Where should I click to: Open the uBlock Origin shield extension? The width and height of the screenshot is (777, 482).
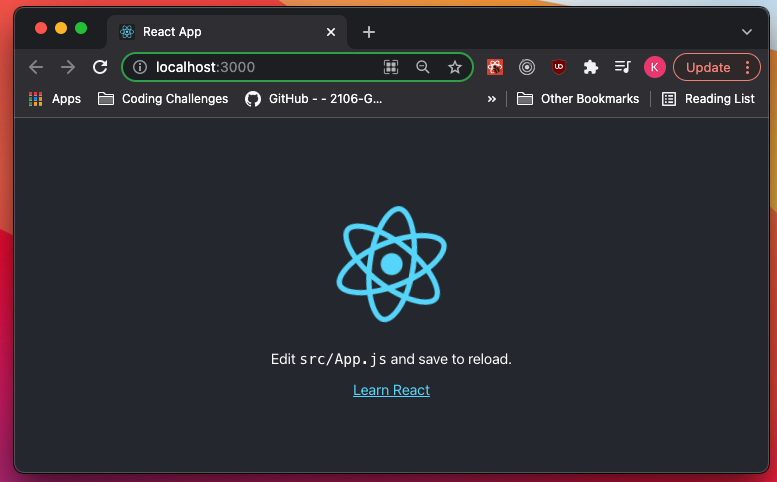[x=559, y=67]
